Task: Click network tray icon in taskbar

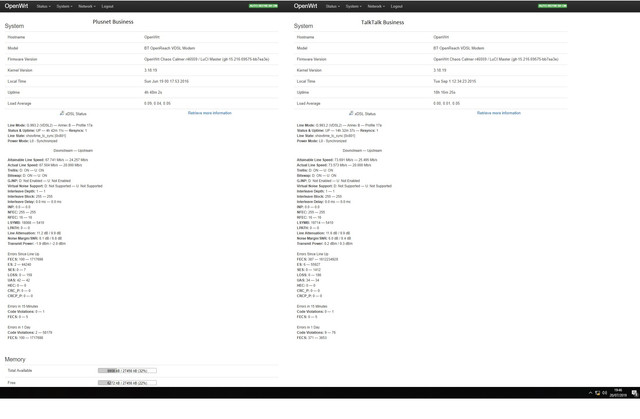Action: (x=598, y=393)
